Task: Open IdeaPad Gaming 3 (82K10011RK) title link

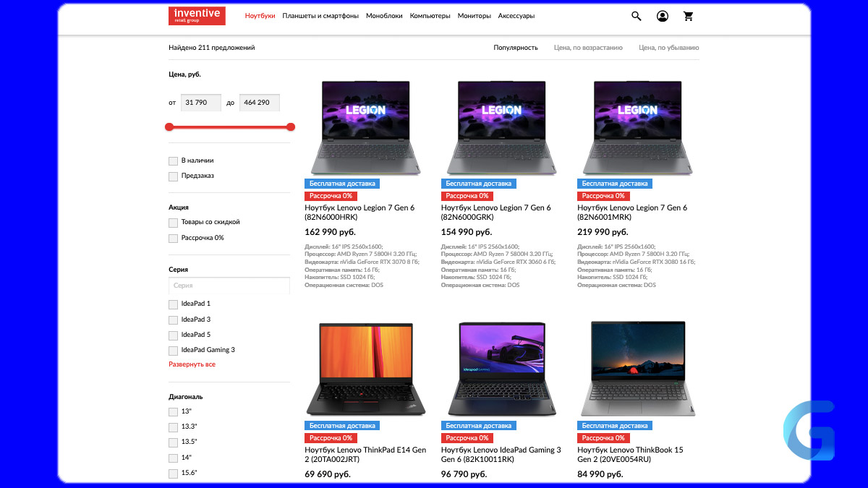Action: 501,455
